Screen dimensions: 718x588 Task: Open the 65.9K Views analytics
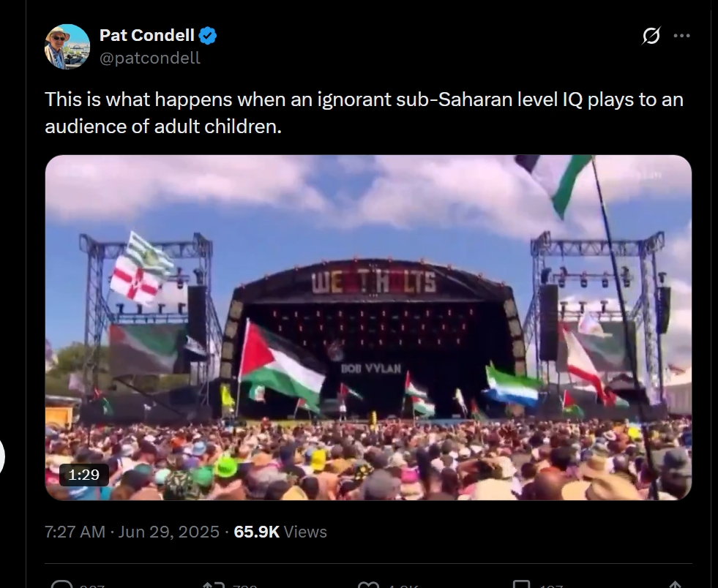coord(280,532)
